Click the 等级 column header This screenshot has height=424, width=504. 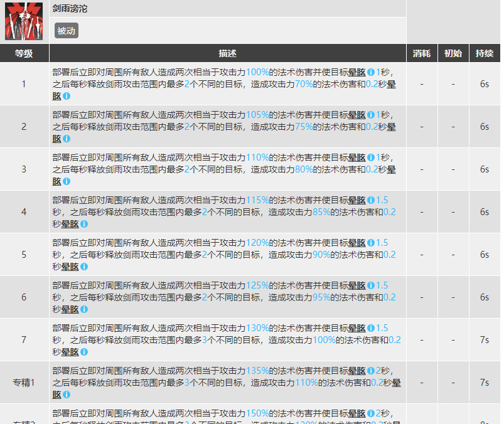click(x=23, y=53)
